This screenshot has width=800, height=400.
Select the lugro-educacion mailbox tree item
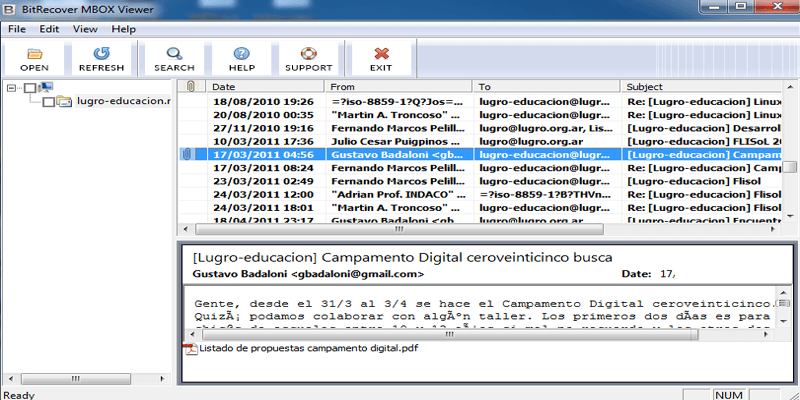point(123,101)
